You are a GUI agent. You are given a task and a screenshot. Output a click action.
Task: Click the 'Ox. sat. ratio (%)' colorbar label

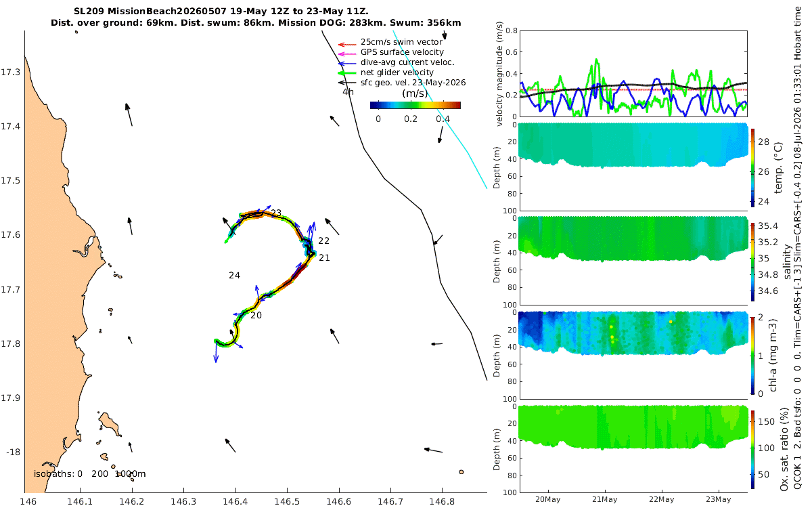point(784,449)
